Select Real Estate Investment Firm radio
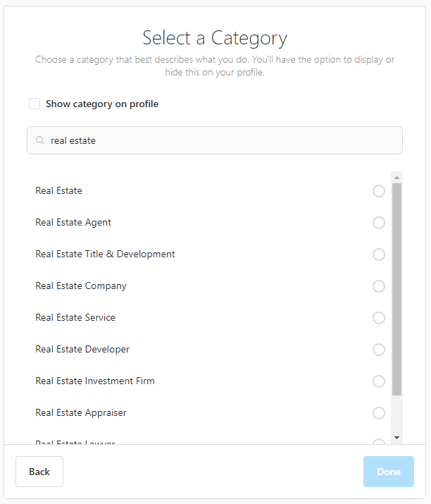 [x=379, y=381]
